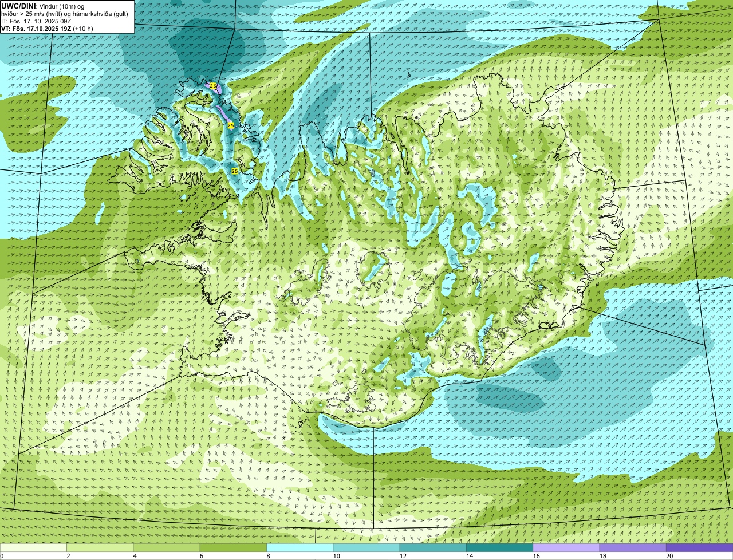Click the yellow max gust label "26"
Screen dimensions: 733x560
(x=213, y=85)
